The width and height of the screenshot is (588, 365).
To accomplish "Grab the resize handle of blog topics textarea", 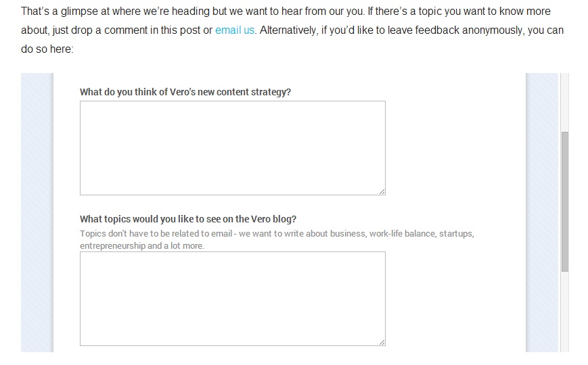I will pyautogui.click(x=382, y=343).
